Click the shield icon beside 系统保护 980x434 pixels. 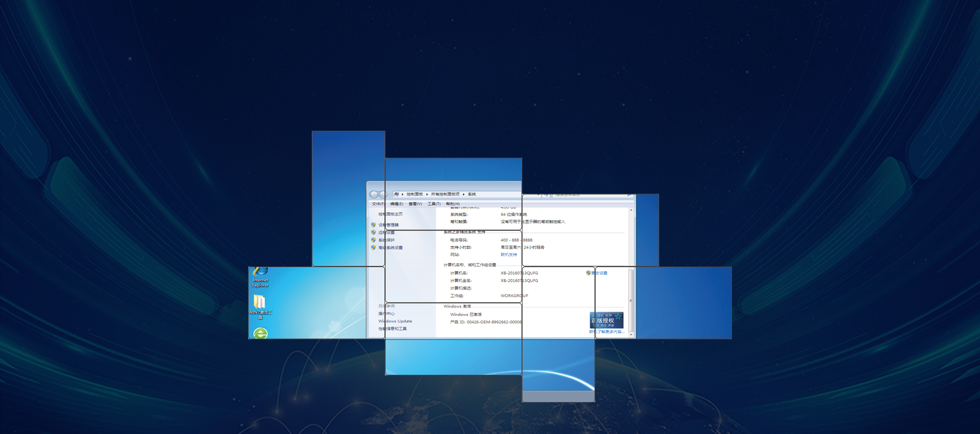point(374,240)
